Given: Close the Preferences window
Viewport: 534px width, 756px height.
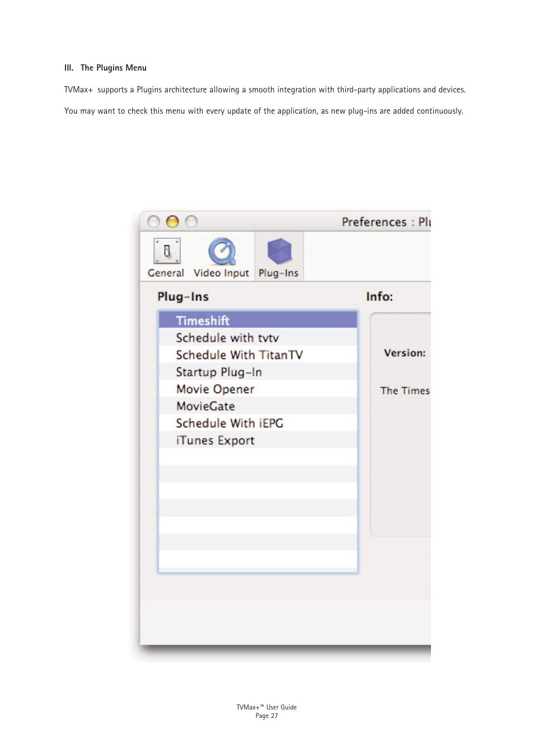Looking at the screenshot, I should 154,222.
